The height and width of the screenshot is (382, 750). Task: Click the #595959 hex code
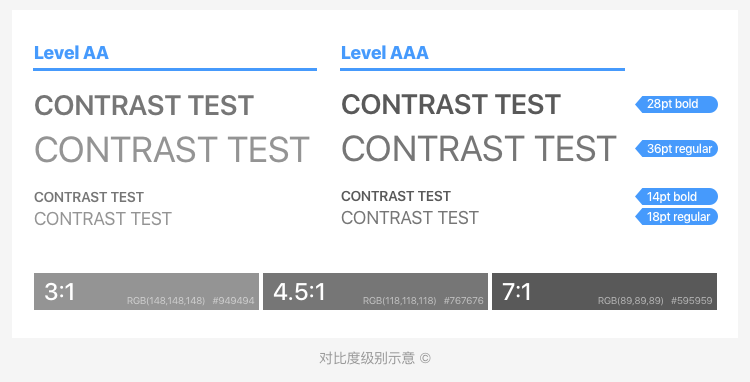[x=692, y=301]
